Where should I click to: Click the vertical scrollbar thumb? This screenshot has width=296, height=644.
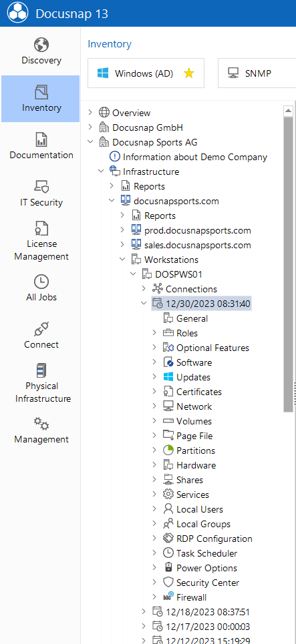coord(288,263)
